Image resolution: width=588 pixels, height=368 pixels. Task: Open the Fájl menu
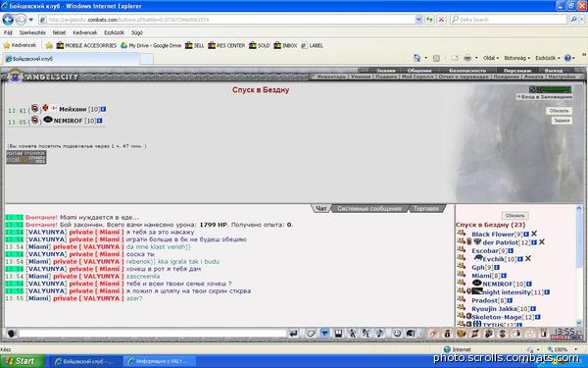[8, 33]
